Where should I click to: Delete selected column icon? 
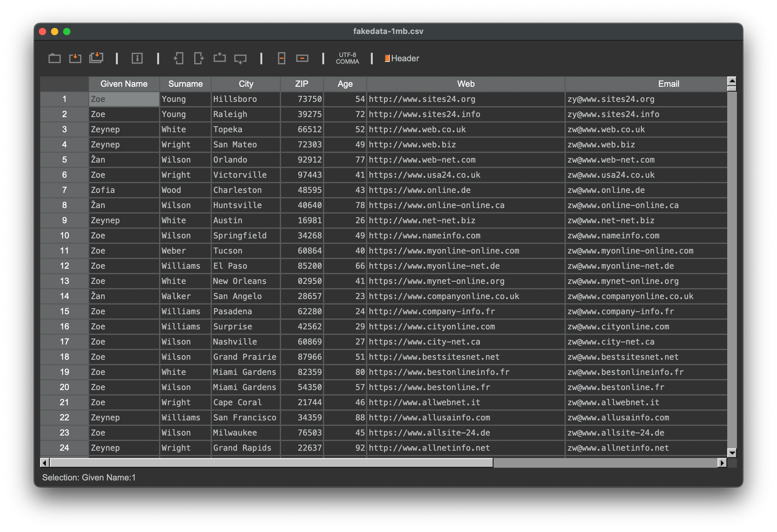click(x=282, y=59)
